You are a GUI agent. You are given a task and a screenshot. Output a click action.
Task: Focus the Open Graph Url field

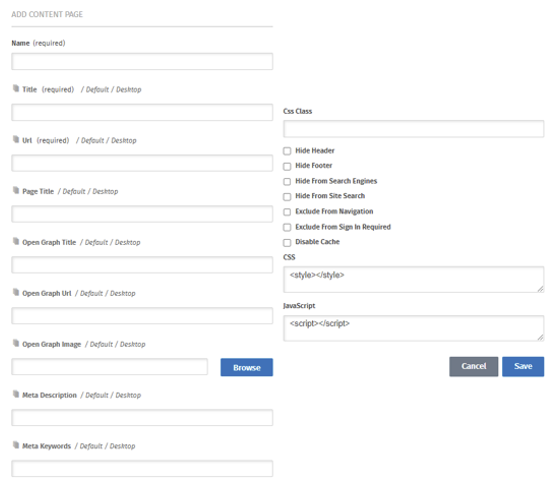point(142,316)
